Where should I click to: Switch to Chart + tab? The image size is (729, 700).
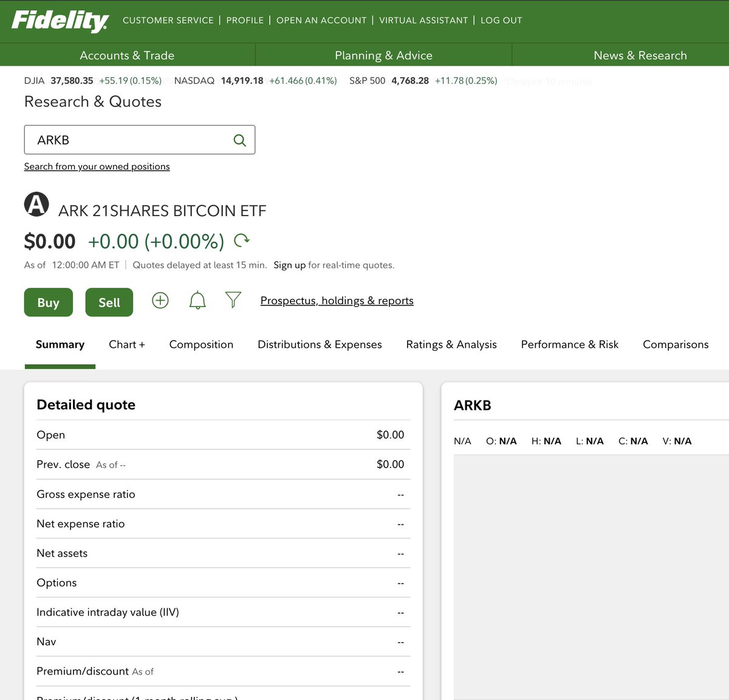click(x=127, y=344)
